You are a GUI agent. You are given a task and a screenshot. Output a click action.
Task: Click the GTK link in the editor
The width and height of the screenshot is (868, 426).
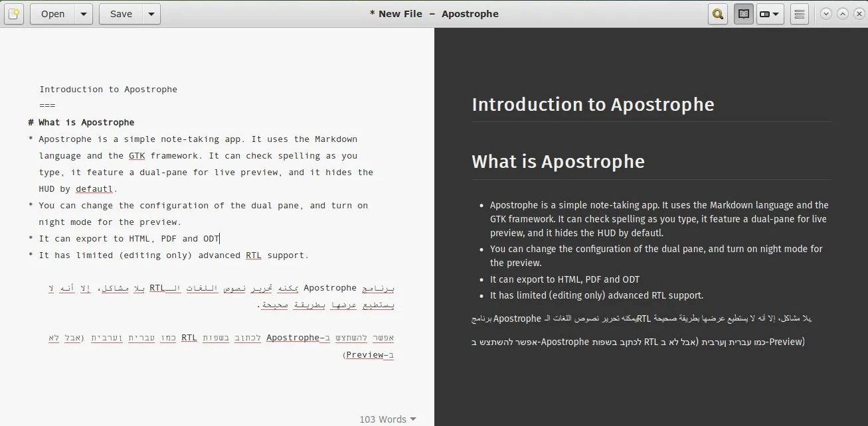137,155
